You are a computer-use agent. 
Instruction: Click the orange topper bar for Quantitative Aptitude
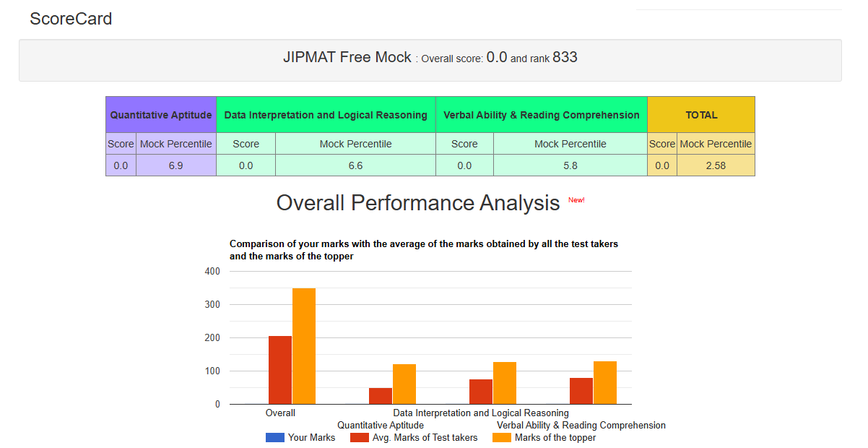tap(404, 384)
